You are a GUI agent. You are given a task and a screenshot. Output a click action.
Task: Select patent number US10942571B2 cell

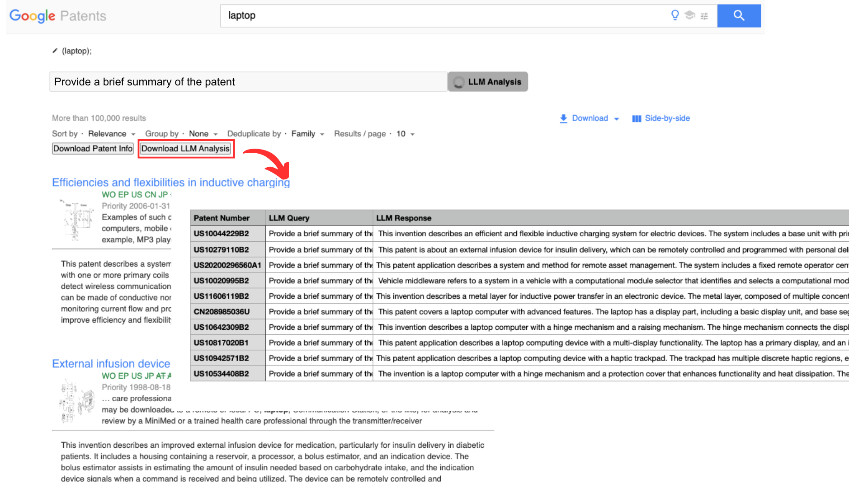pyautogui.click(x=228, y=358)
